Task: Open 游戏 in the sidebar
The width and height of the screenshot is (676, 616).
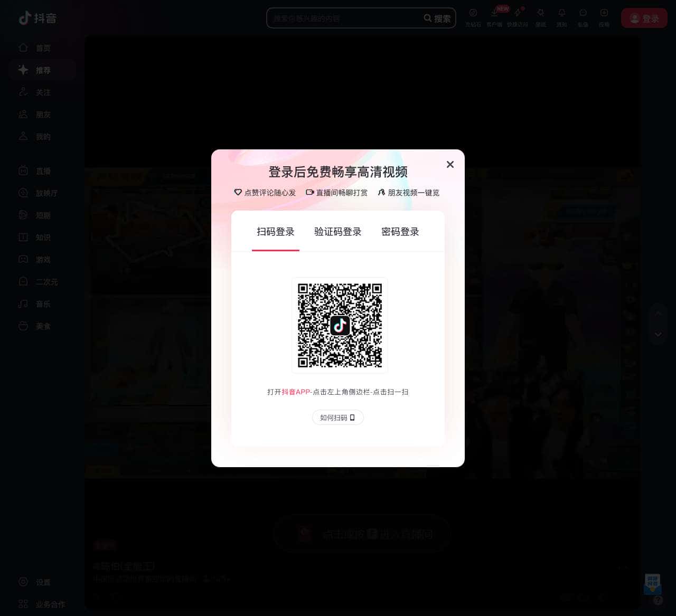Action: point(42,260)
